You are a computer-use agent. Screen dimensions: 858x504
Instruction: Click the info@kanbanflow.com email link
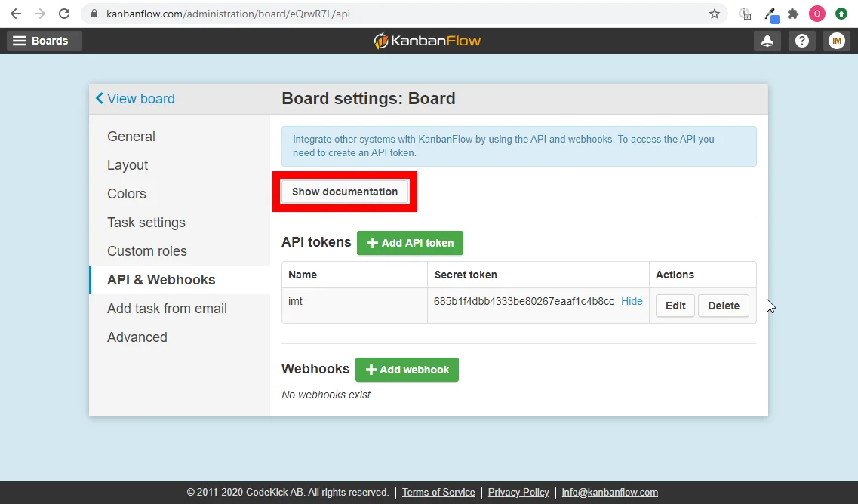pyautogui.click(x=610, y=493)
